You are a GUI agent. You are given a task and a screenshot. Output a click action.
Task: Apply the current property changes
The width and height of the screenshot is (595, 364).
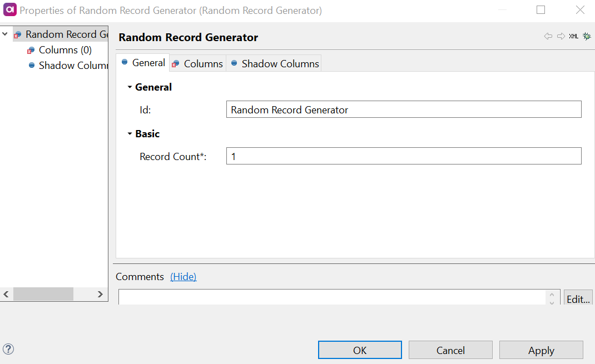tap(541, 350)
